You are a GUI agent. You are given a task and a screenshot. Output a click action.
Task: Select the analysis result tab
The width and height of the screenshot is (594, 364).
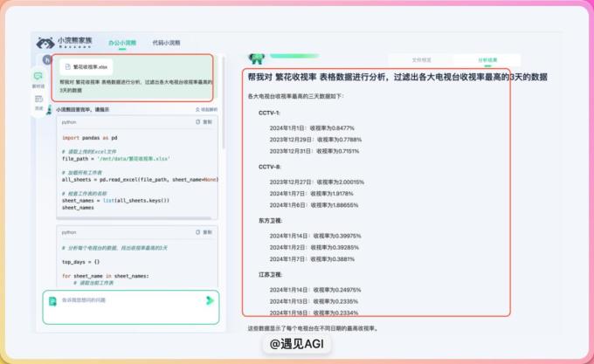(487, 59)
